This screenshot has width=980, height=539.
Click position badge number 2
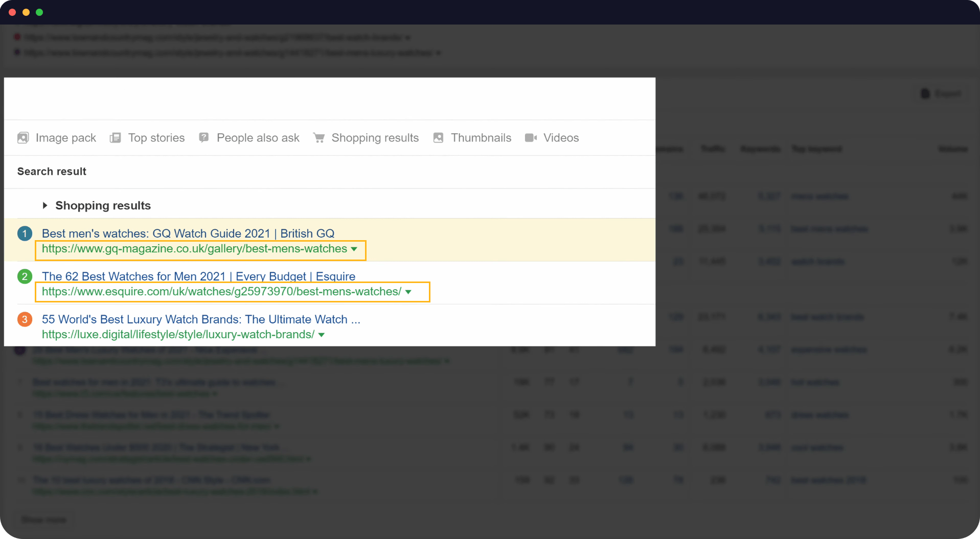(25, 276)
